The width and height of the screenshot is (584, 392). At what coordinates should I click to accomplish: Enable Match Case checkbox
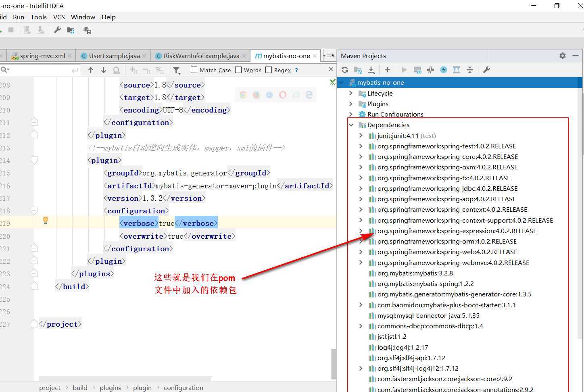pyautogui.click(x=194, y=70)
